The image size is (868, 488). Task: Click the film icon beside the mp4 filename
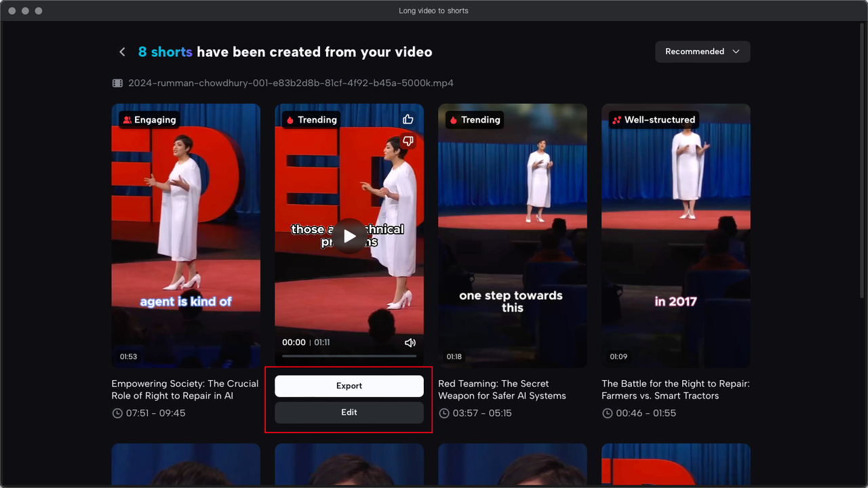(x=117, y=83)
